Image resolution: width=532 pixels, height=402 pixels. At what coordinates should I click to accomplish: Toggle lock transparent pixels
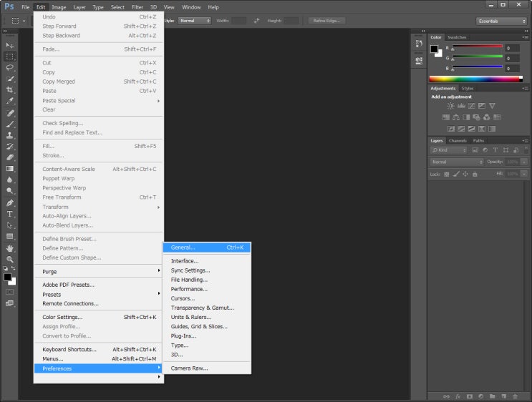(447, 175)
